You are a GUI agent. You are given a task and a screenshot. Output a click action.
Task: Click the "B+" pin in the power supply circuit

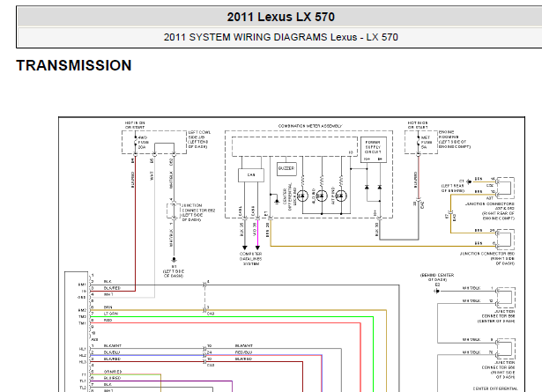click(x=380, y=159)
